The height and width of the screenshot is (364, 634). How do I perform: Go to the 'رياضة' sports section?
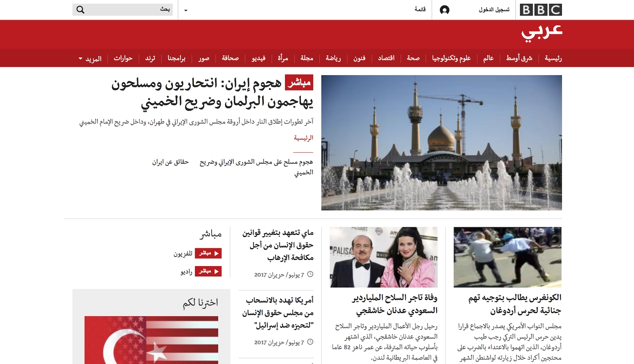(x=333, y=58)
